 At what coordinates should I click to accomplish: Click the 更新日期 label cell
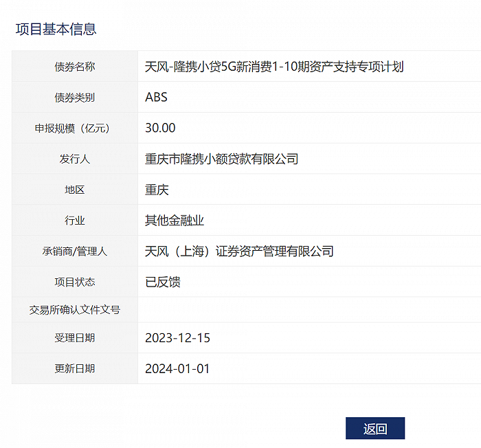tap(75, 368)
